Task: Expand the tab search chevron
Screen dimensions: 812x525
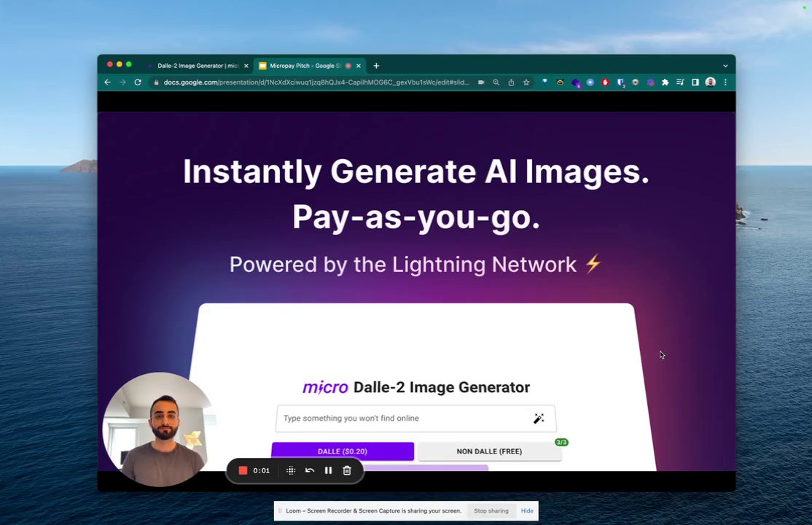Action: [725, 66]
